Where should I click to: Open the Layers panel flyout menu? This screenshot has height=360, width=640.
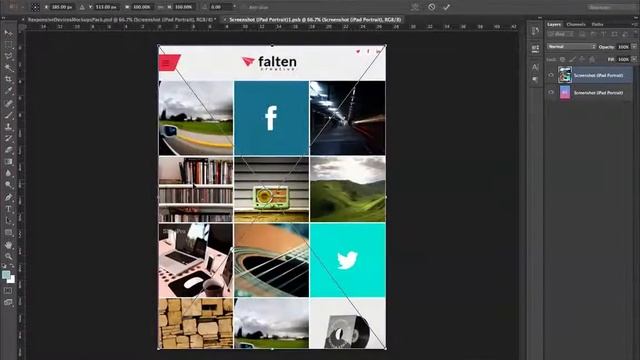(x=634, y=24)
